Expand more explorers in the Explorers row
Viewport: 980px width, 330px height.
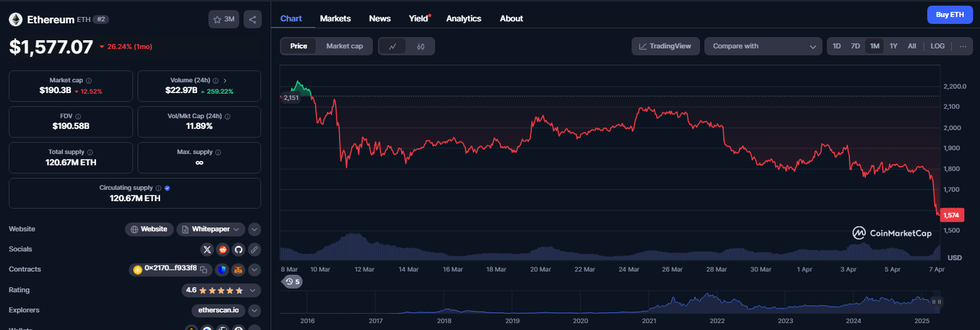coord(254,311)
